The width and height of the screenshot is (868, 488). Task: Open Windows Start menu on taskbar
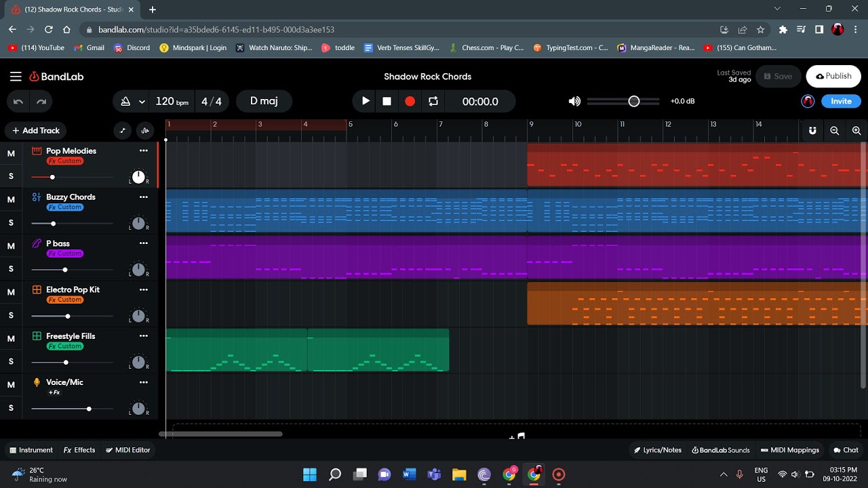pos(310,474)
